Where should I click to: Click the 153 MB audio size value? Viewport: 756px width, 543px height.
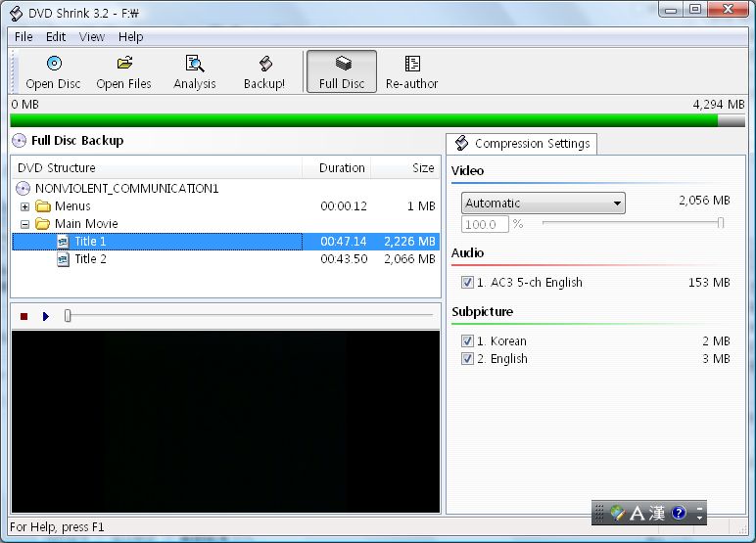pyautogui.click(x=709, y=283)
